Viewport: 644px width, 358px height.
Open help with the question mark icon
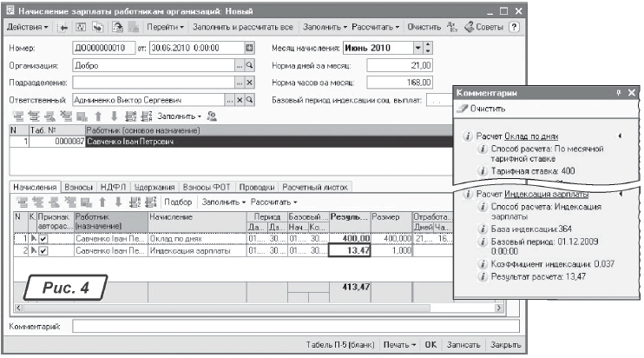click(x=514, y=27)
